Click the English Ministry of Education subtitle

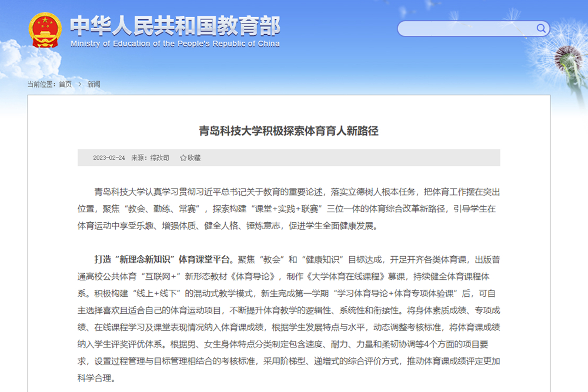pos(175,44)
